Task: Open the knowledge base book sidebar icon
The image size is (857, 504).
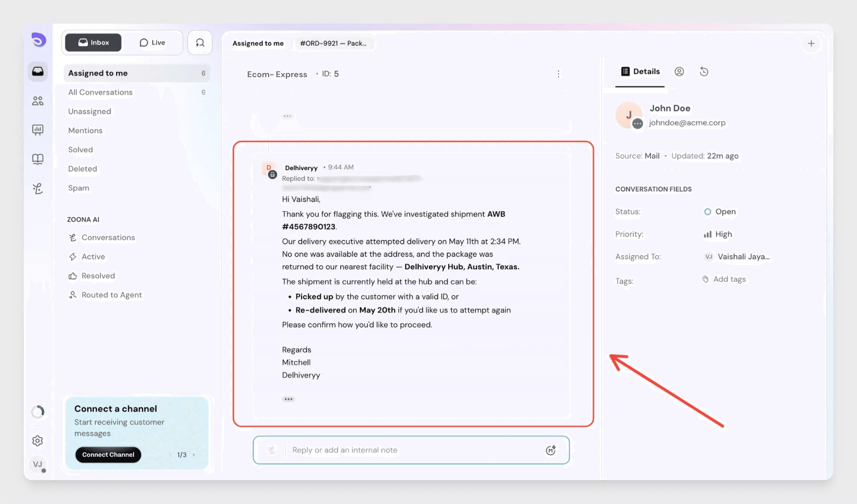Action: [38, 159]
